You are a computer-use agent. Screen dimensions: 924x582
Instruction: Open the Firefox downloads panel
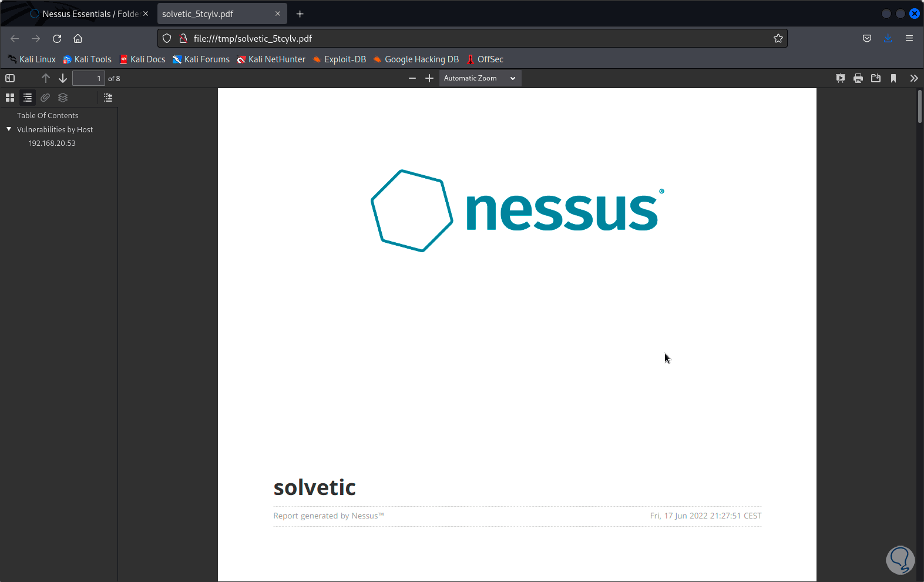click(888, 39)
